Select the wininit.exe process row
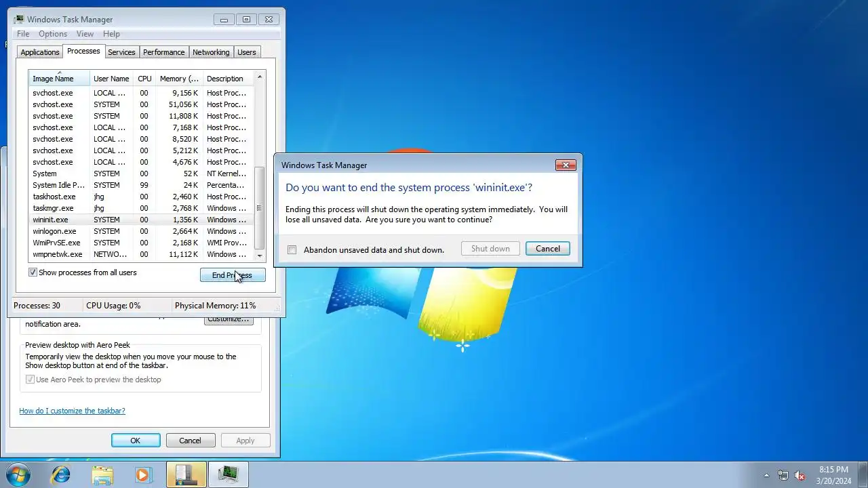Viewport: 868px width, 488px height. pos(141,220)
